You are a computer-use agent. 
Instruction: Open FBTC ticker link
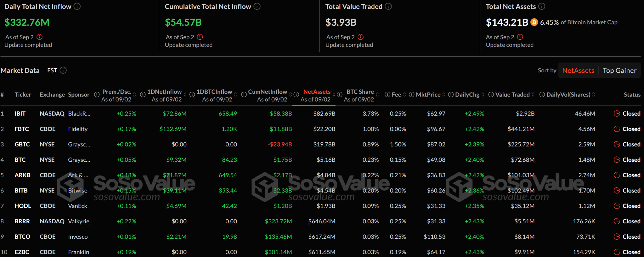22,129
